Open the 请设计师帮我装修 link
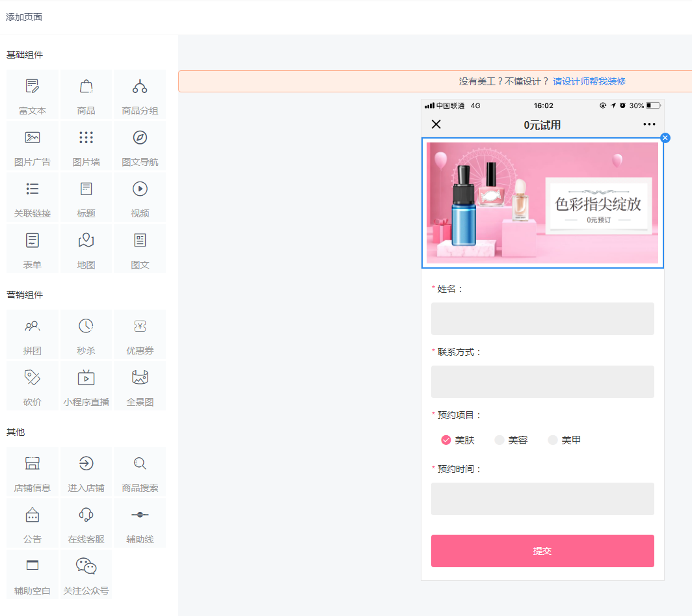This screenshot has width=692, height=616. pyautogui.click(x=589, y=81)
